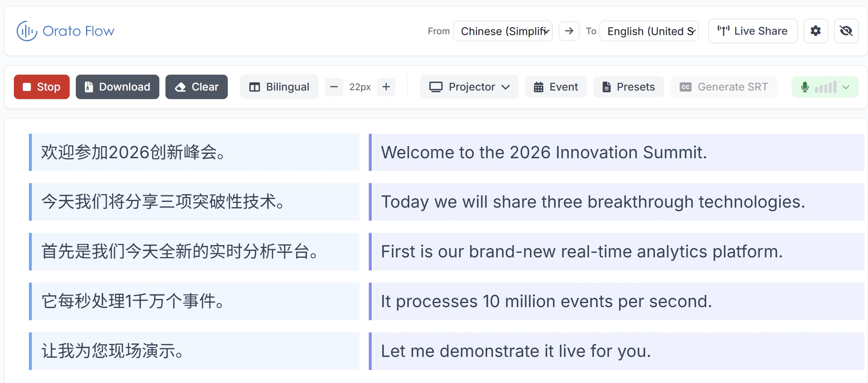Download the transcript
Image resolution: width=868 pixels, height=383 pixels.
click(117, 87)
